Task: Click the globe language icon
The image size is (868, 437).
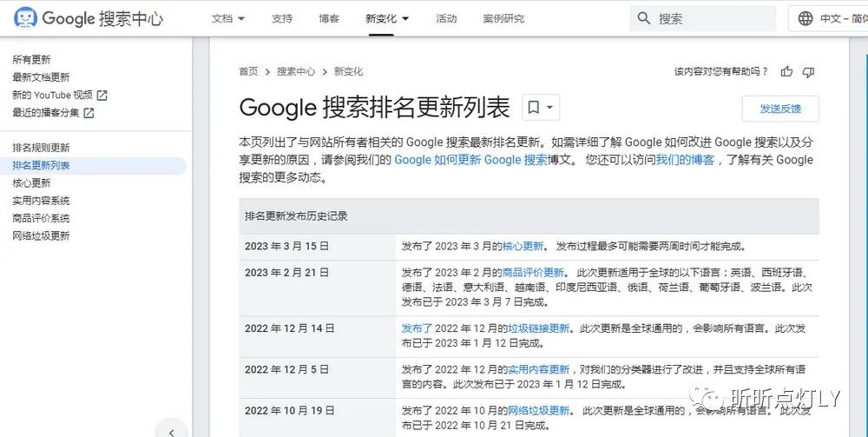Action: click(806, 18)
